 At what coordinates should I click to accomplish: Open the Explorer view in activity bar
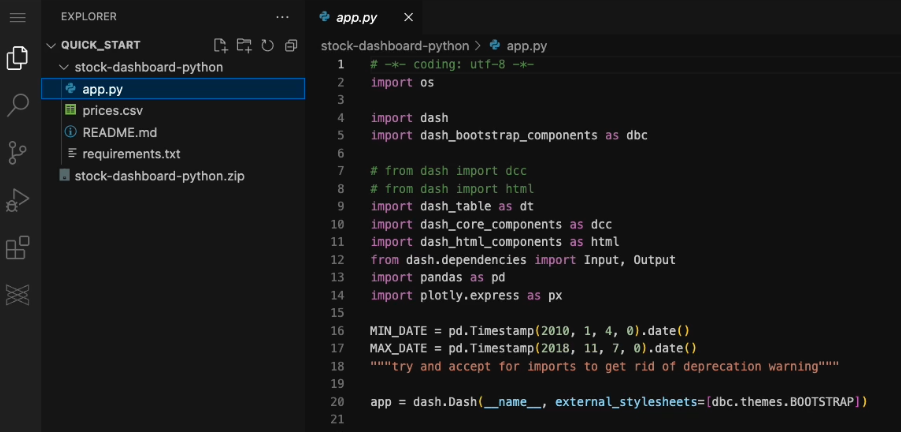click(17, 58)
